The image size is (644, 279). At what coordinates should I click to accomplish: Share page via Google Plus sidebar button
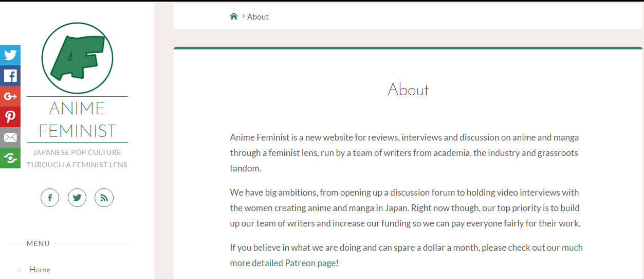[10, 96]
